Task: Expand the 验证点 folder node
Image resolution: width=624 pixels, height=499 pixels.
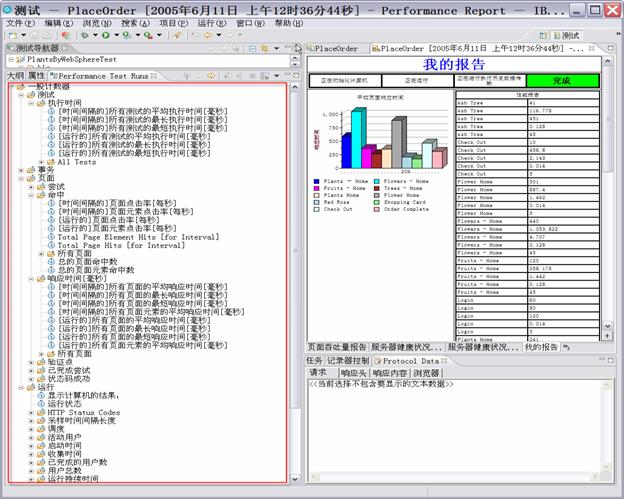Action: (29, 362)
